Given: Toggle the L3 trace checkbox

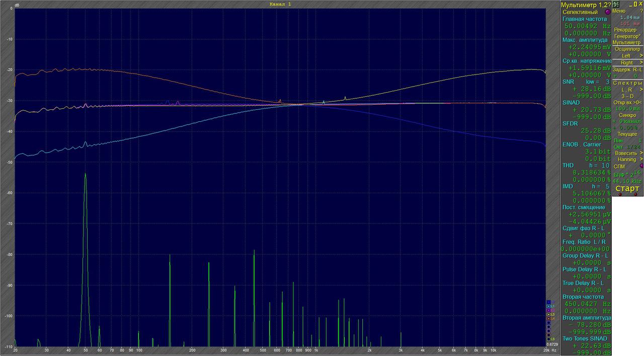Looking at the screenshot, I should pyautogui.click(x=548, y=314).
